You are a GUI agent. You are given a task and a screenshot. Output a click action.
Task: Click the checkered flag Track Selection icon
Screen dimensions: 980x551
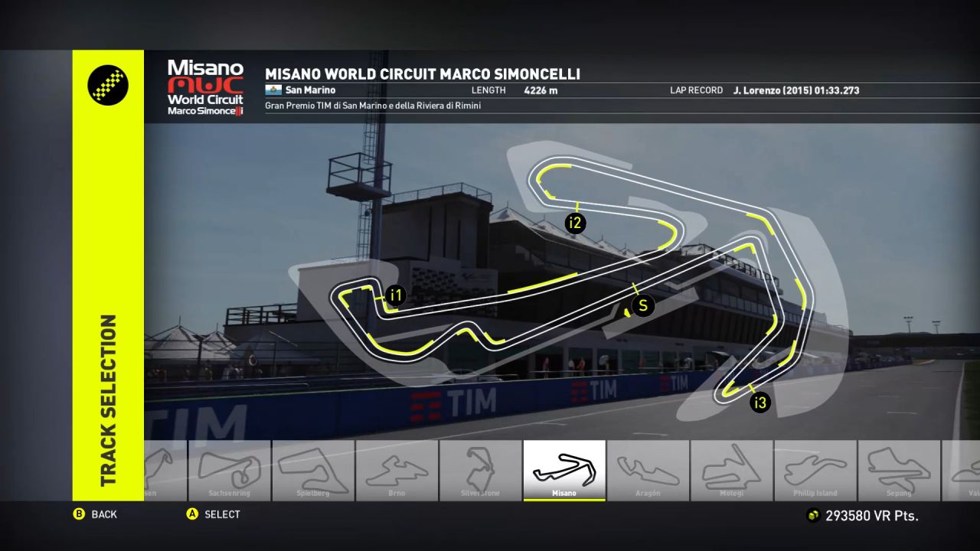pyautogui.click(x=108, y=85)
